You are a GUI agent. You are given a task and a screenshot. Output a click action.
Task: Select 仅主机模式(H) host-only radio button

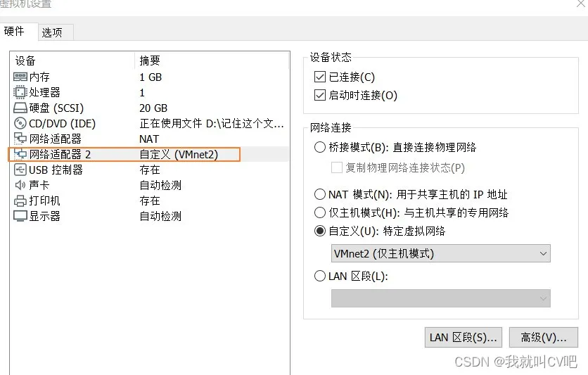pos(320,212)
